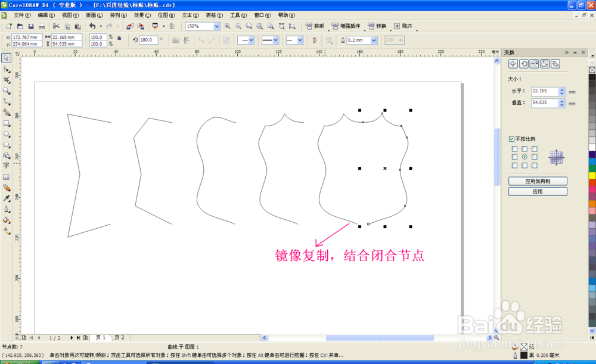Open the outline width dropdown showing 0.2mm
The image size is (596, 364).
point(374,39)
